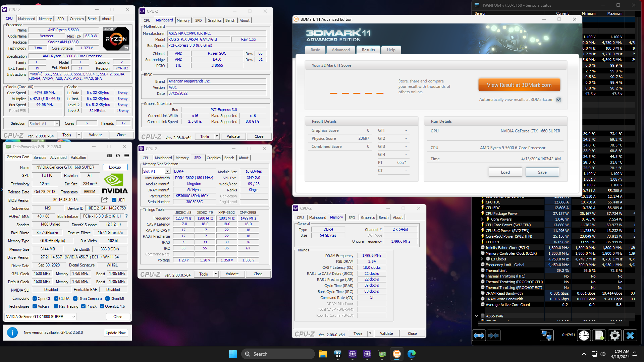Click the HWiNFO collapse columns arrows icon
644x362 pixels.
coord(493,336)
